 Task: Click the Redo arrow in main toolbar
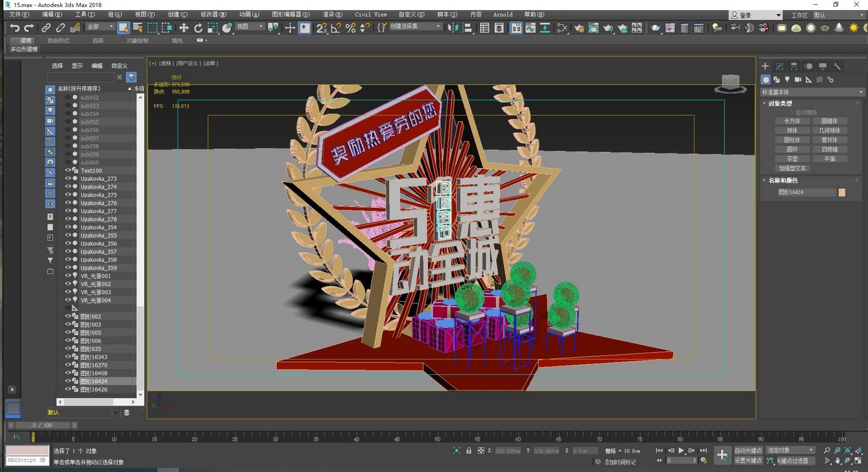tap(29, 28)
